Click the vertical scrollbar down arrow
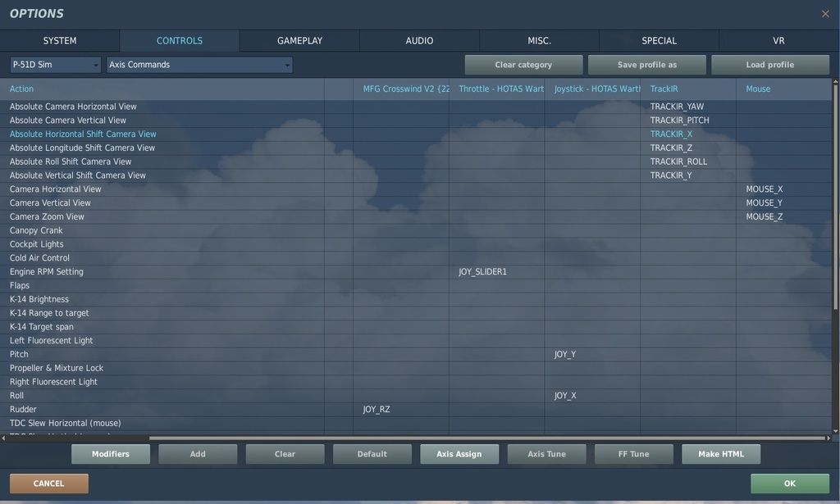Image resolution: width=840 pixels, height=504 pixels. (836, 431)
